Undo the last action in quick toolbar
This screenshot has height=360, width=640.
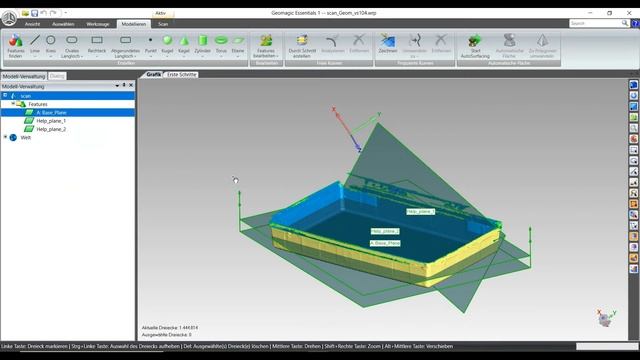(x=44, y=13)
